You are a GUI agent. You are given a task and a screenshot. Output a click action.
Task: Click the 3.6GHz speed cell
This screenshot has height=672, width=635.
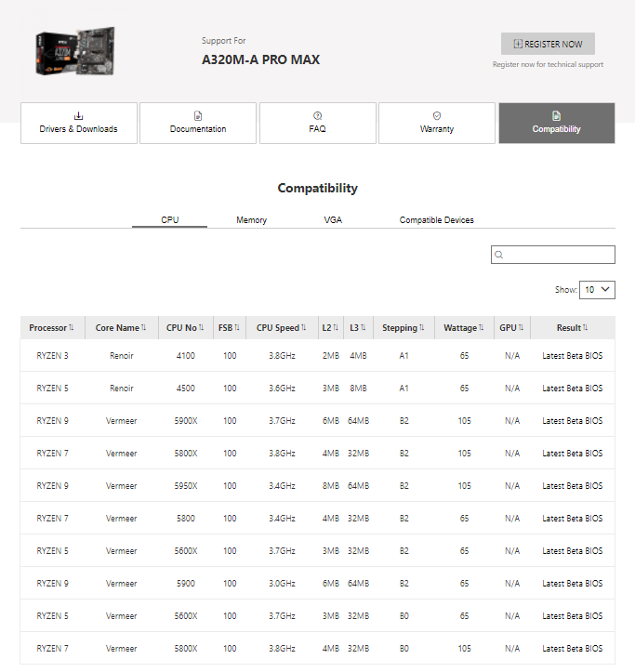(x=282, y=389)
